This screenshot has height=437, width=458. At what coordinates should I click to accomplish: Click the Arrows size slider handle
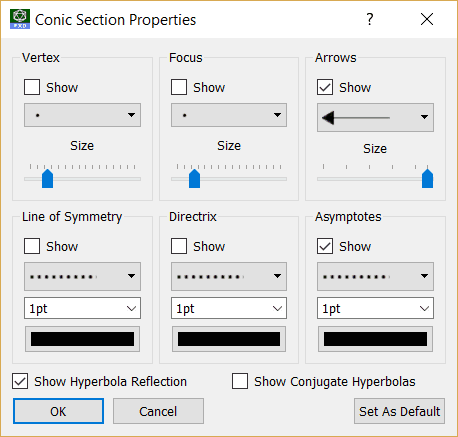coord(428,179)
